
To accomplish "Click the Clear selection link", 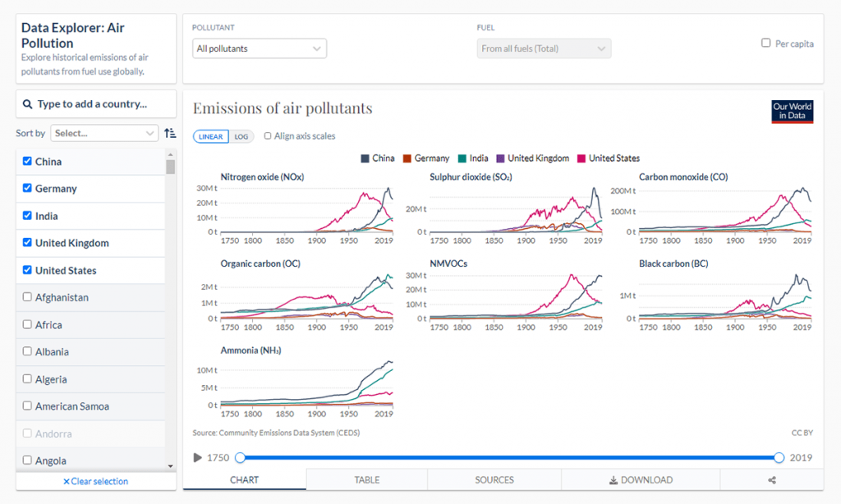I will point(95,482).
